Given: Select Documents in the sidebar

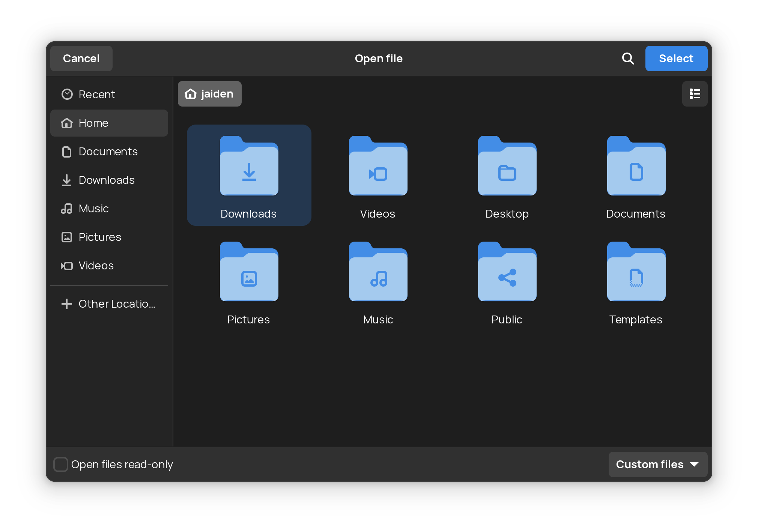Looking at the screenshot, I should coord(109,152).
